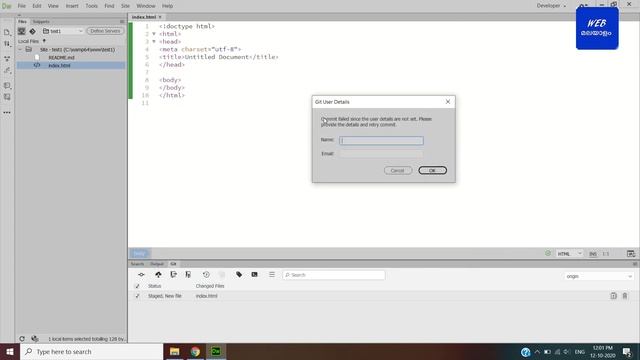The width and height of the screenshot is (640, 360).
Task: Collapse the Site - test1 folder
Action: 20,49
